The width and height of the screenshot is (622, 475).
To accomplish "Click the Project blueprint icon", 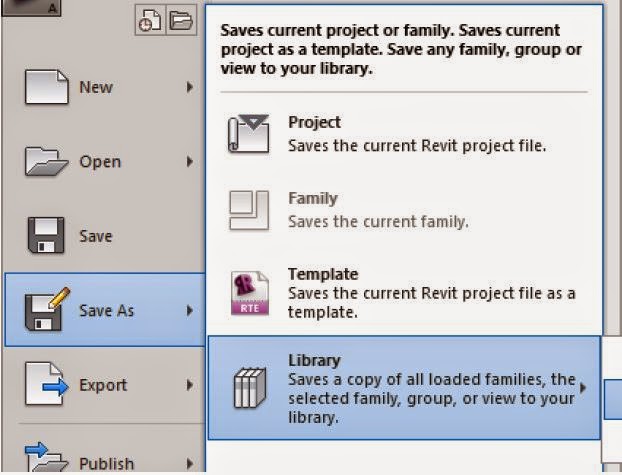I will tap(249, 134).
